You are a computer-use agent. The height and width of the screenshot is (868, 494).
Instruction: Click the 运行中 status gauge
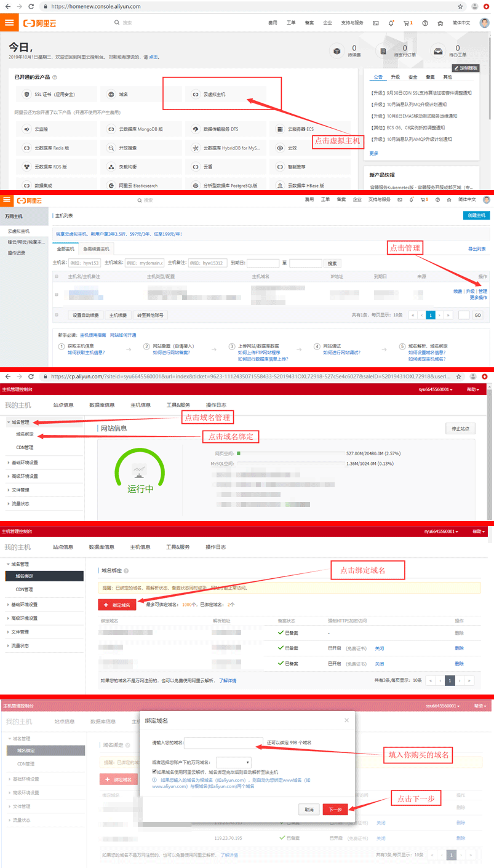coord(140,472)
